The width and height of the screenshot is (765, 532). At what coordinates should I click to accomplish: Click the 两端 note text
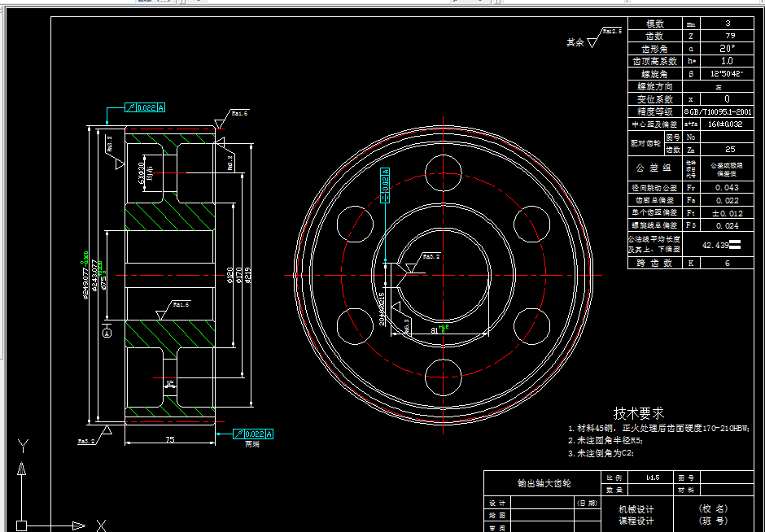(x=251, y=444)
